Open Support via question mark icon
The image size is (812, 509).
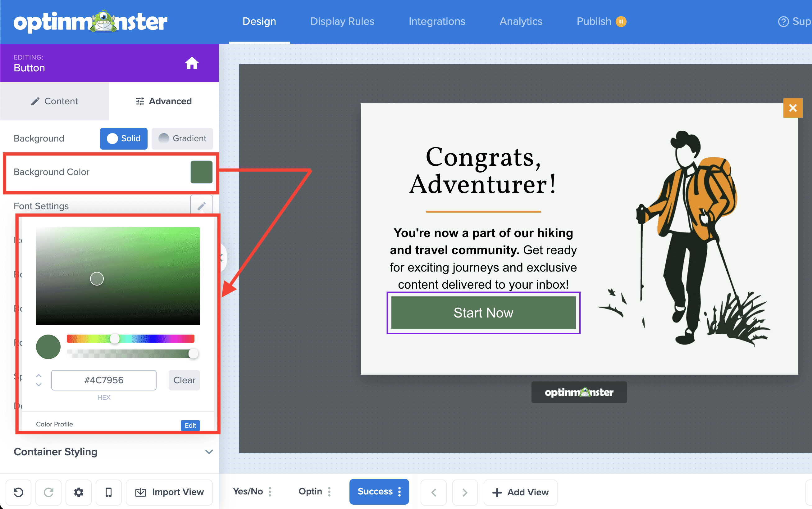point(782,21)
